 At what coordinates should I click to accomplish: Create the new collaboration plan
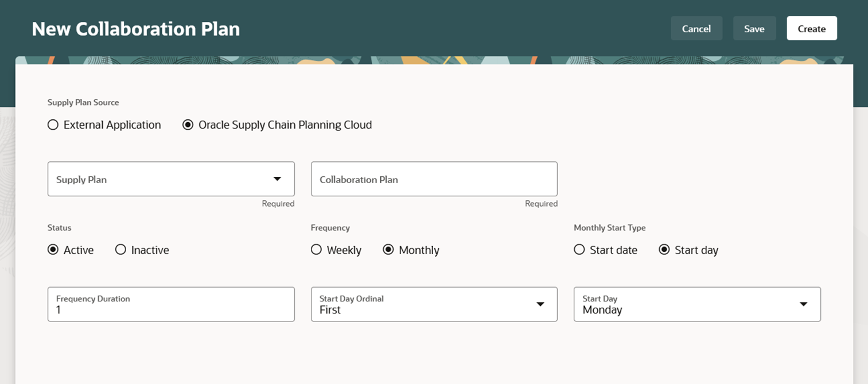811,28
